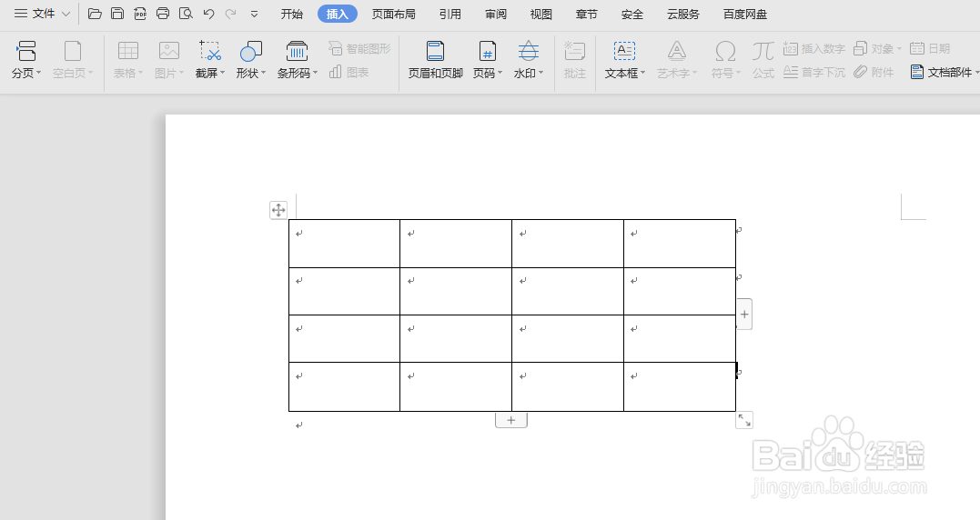Insert a page break with 分页
The image size is (980, 520).
tap(26, 60)
